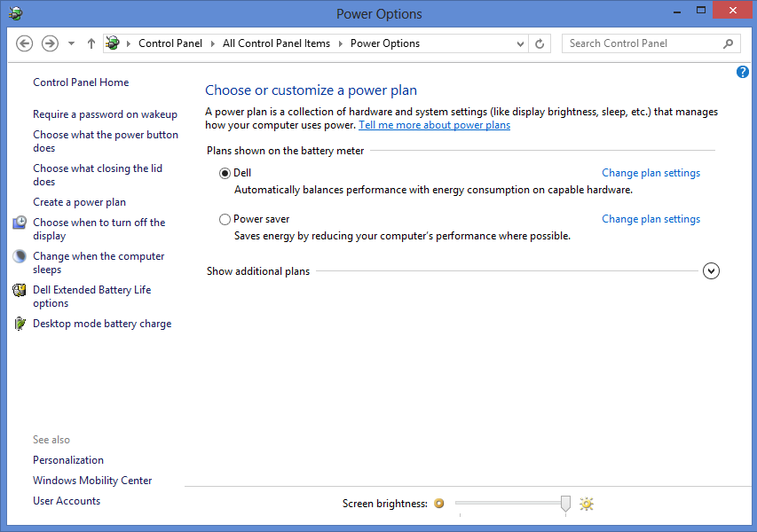Screen dimensions: 757x532
Task: Open Tell me more about power plans
Action: 434,125
